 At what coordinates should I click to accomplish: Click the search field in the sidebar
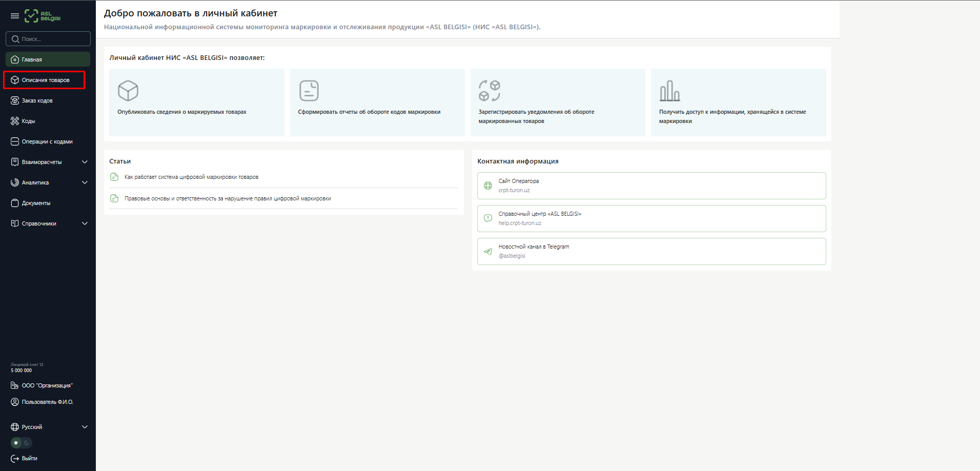[x=48, y=39]
